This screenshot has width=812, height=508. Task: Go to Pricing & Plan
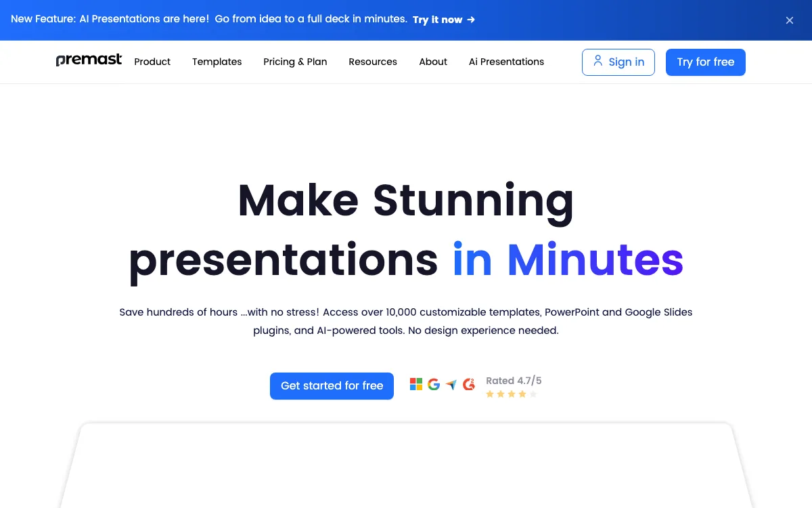[x=295, y=62]
